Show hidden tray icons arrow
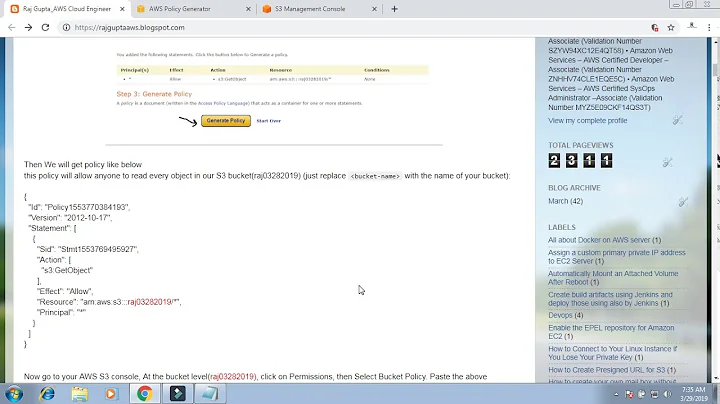 (616, 394)
